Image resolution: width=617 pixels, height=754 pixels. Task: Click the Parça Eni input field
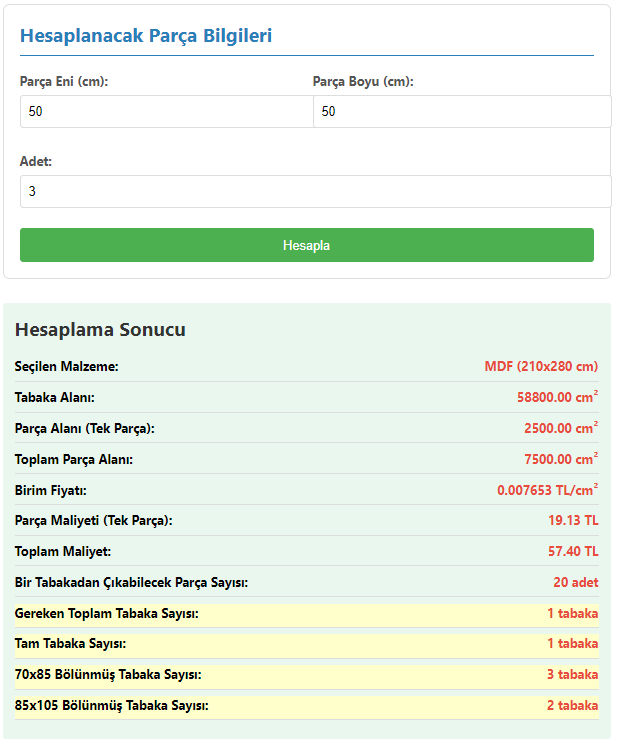[x=166, y=112]
